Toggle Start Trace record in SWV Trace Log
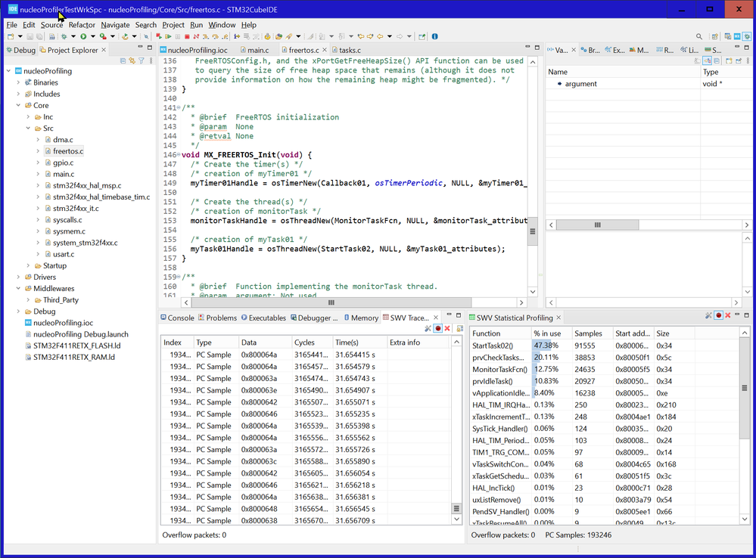This screenshot has width=756, height=558. (438, 328)
